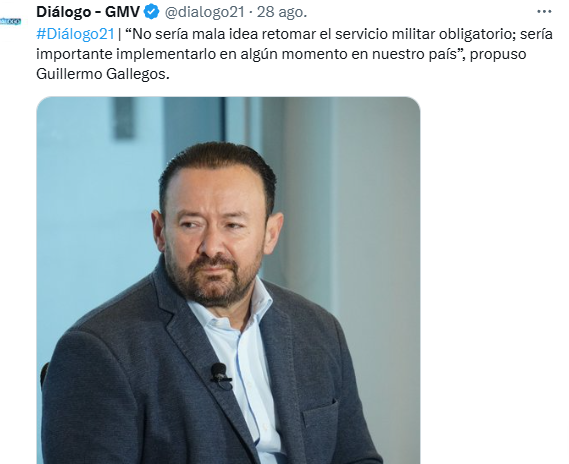Open the three-dot more options menu
569x464 pixels.
tap(544, 12)
